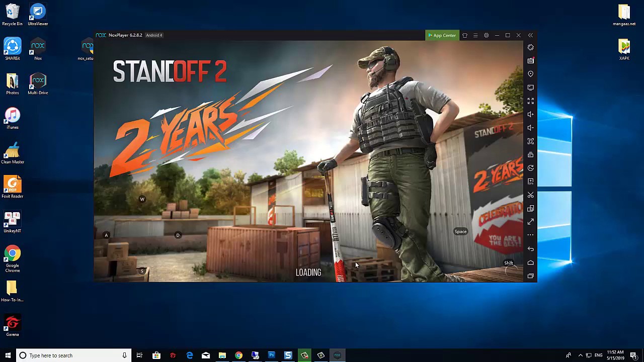
Task: Select the iTunes desktop shortcut
Action: point(12,119)
